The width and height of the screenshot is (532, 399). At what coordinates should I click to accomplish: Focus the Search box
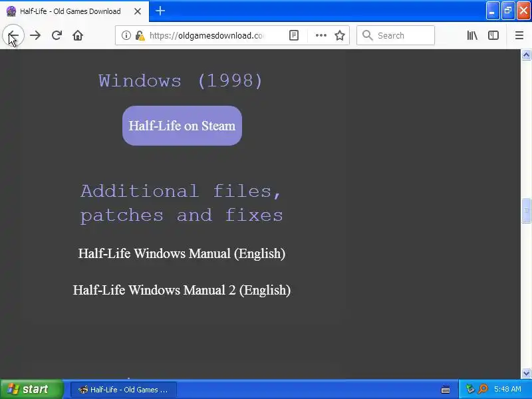click(x=396, y=35)
